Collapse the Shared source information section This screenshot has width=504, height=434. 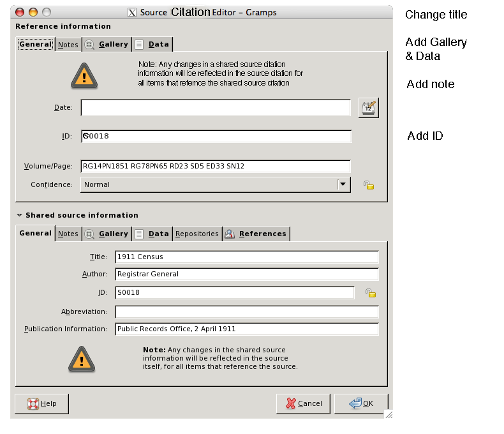coord(20,215)
